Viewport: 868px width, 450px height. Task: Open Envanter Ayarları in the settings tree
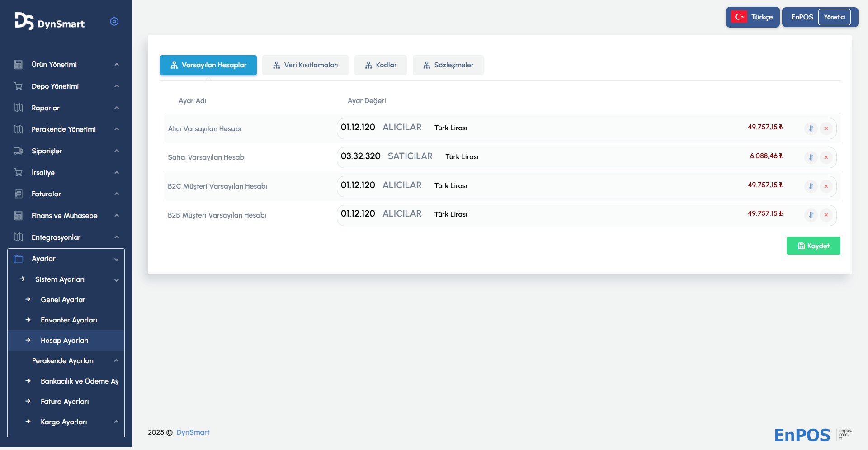(69, 320)
